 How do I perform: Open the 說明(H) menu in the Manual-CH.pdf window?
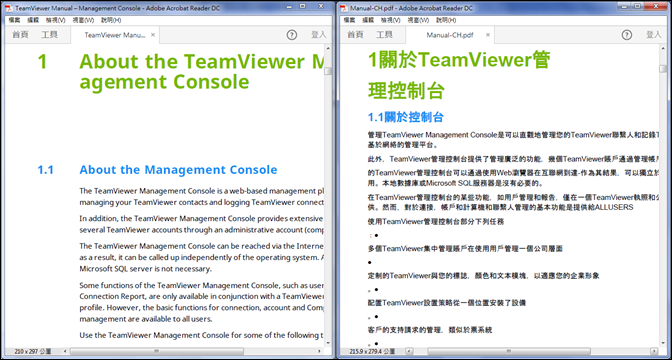tap(446, 20)
